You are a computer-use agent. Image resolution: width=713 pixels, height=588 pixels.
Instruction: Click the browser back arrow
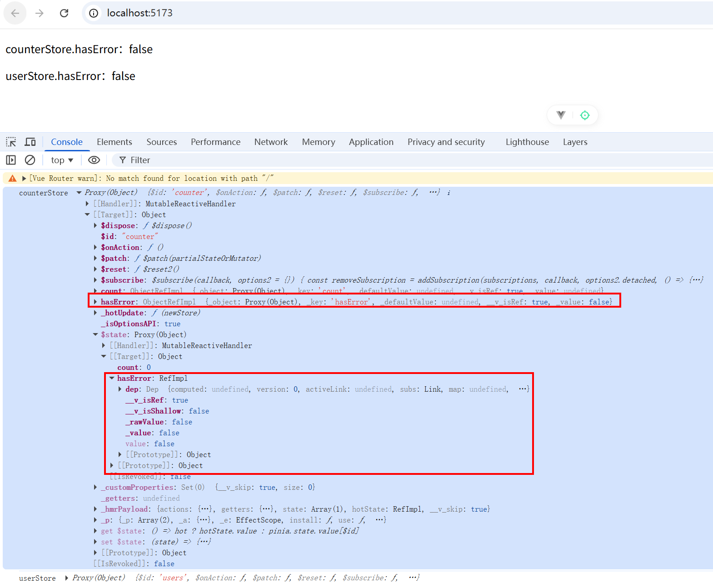point(15,13)
